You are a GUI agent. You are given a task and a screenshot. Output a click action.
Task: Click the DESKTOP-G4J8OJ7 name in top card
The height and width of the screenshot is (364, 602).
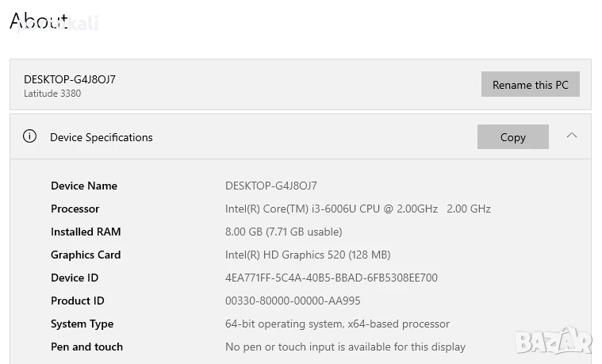pos(70,79)
